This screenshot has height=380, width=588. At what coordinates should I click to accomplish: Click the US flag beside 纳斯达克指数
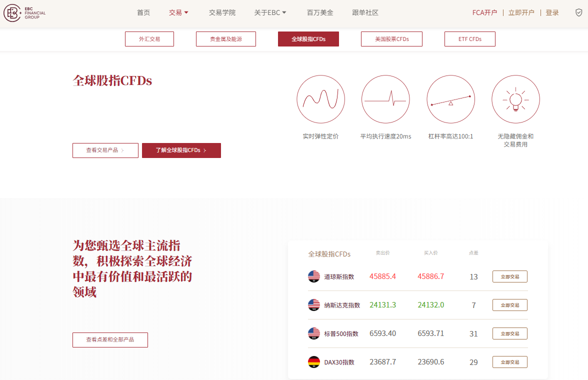314,305
